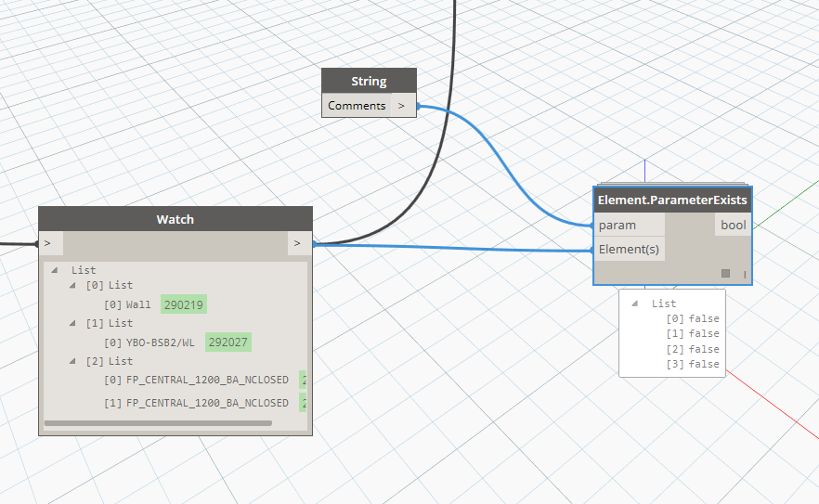This screenshot has height=504, width=819.
Task: Click the lacing indicator on Element.ParameterExists
Action: click(x=745, y=274)
